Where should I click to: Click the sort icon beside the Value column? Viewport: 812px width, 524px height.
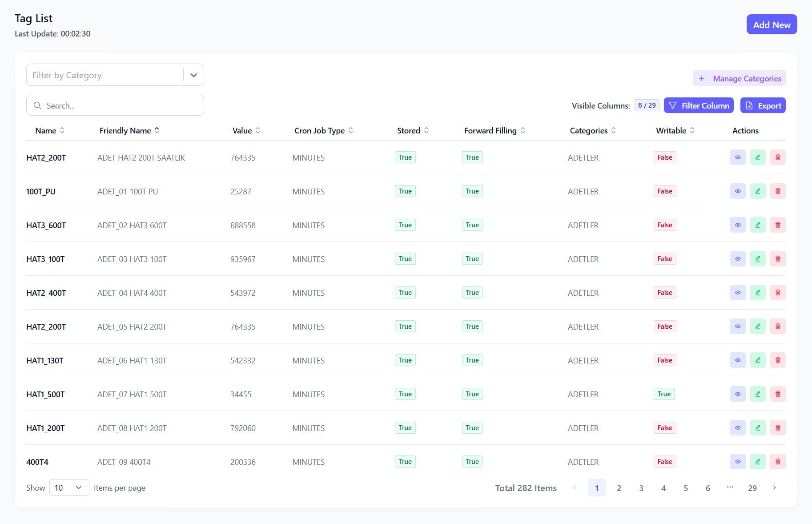[258, 130]
